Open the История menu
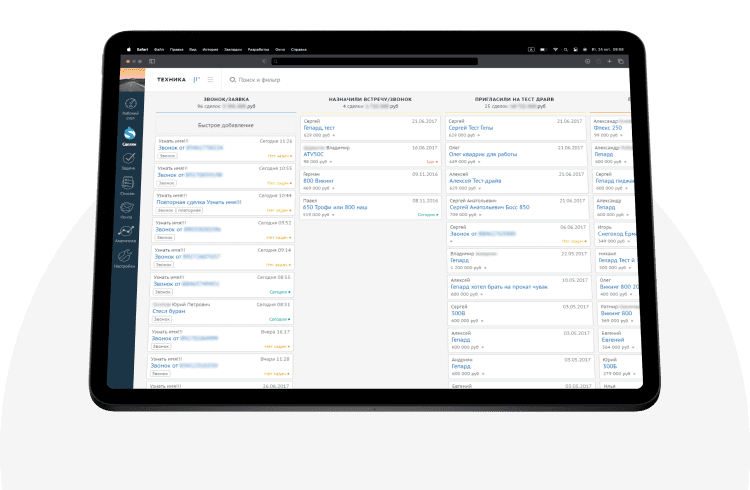The image size is (750, 490). point(210,49)
